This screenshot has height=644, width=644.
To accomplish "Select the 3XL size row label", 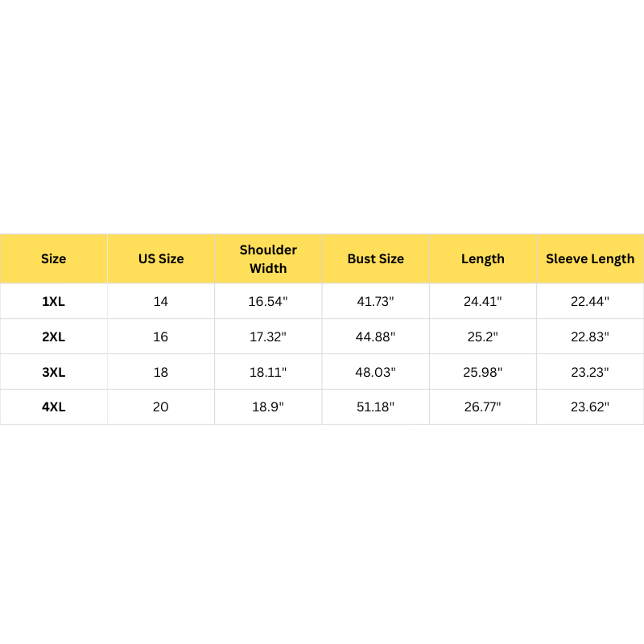I will [54, 372].
